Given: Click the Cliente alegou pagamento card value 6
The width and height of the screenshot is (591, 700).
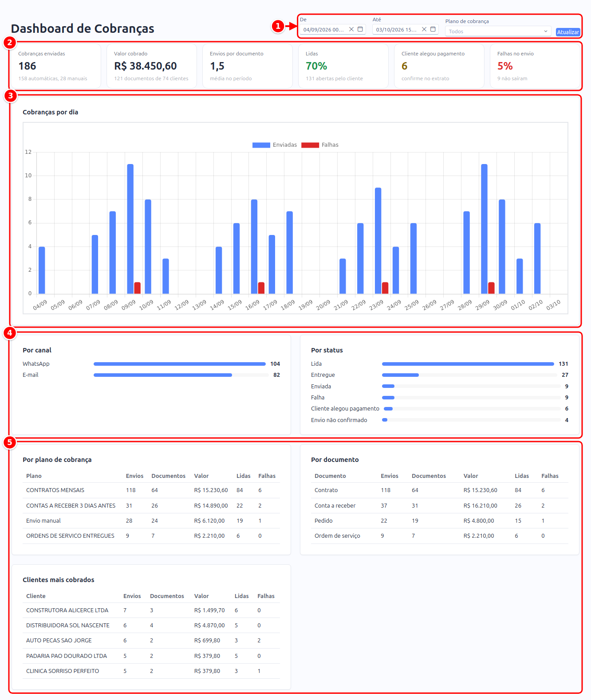Looking at the screenshot, I should click(404, 66).
